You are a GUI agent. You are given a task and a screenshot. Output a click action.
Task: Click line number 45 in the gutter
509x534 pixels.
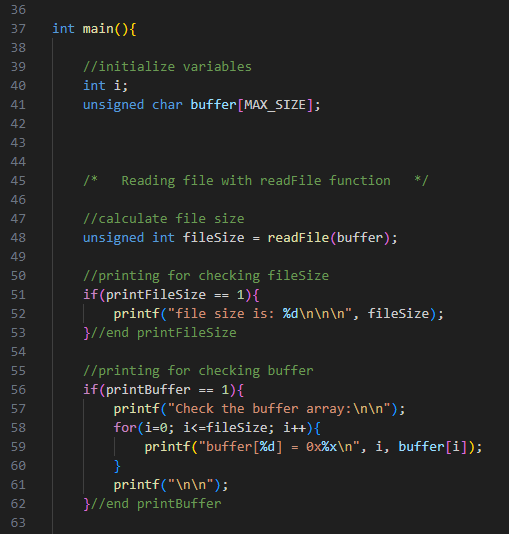[18, 181]
